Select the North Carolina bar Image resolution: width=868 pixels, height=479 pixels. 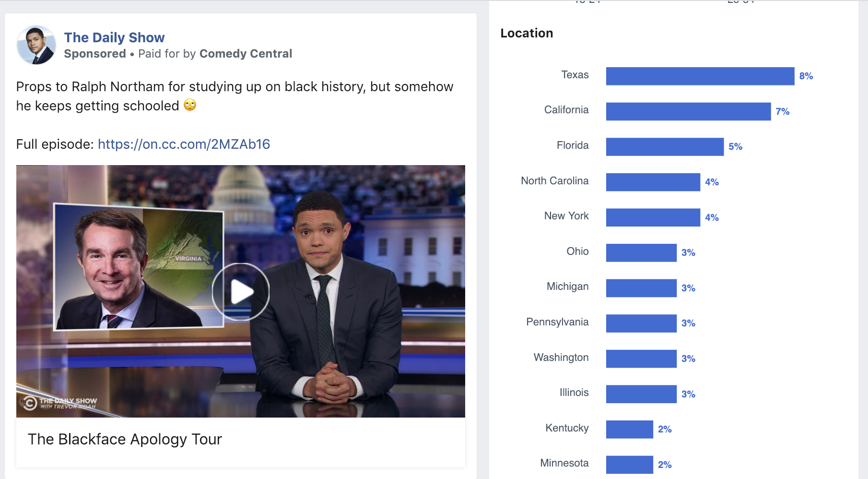653,182
